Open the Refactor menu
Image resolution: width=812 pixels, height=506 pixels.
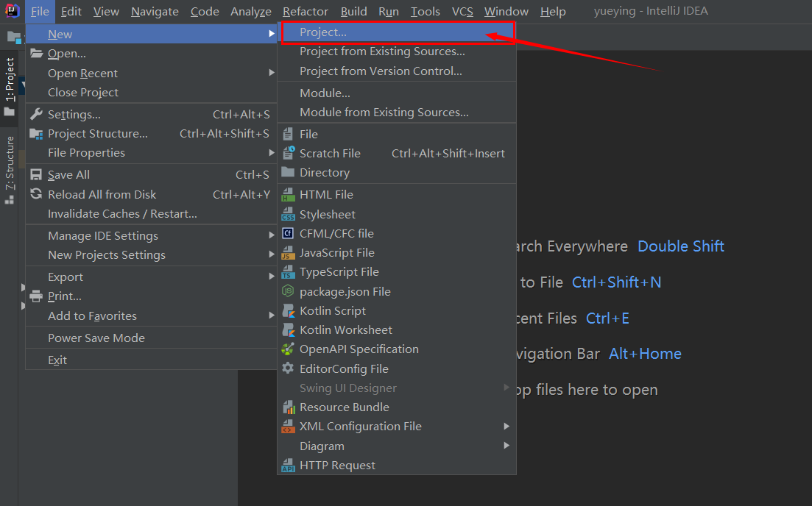point(306,11)
